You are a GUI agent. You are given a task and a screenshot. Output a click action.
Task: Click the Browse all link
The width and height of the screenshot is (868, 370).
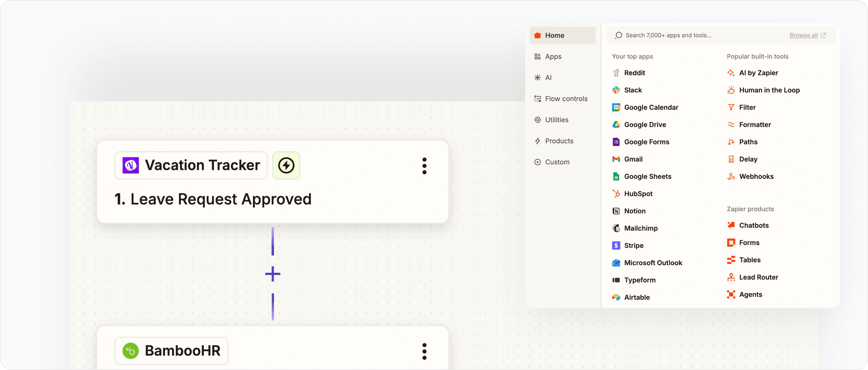[803, 35]
